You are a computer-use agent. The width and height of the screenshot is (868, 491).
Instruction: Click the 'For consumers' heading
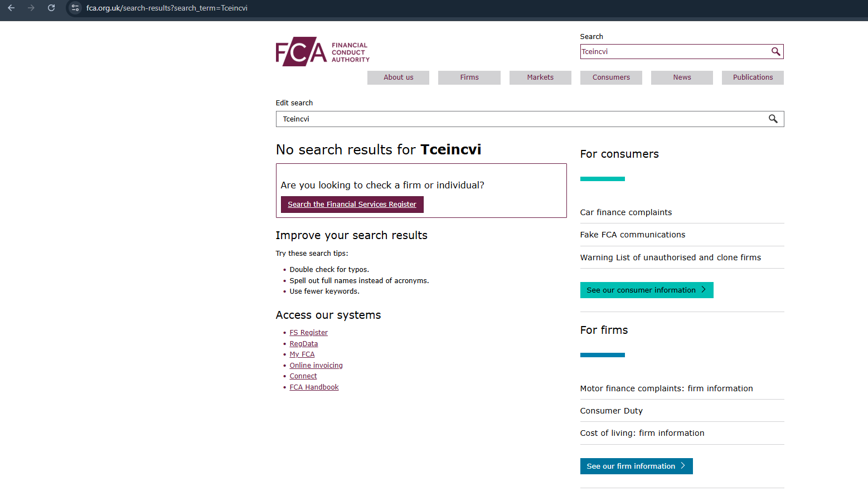coord(619,154)
